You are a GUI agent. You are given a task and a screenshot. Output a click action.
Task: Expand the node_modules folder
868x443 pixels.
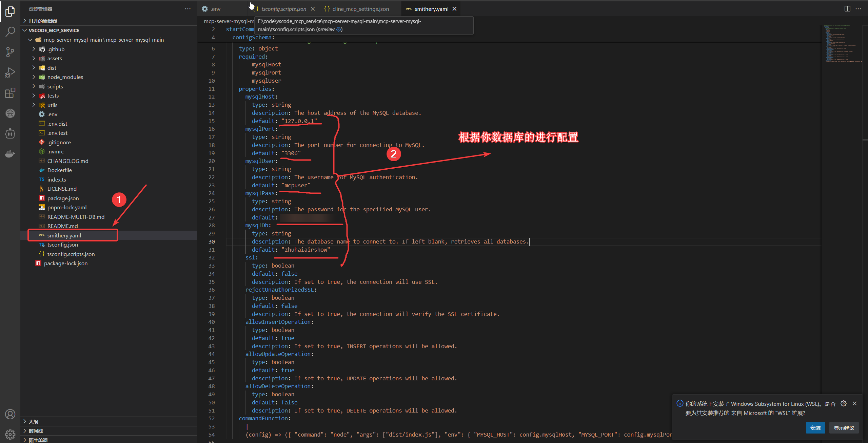pos(65,77)
